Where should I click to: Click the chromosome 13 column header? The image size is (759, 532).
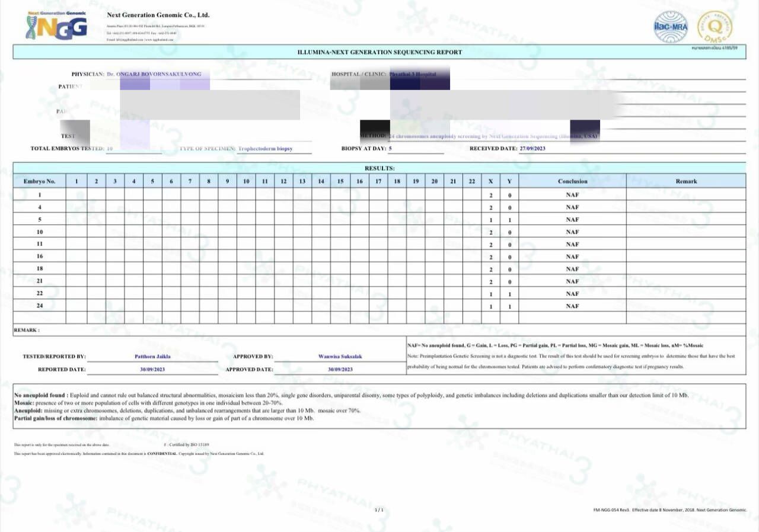pos(302,181)
